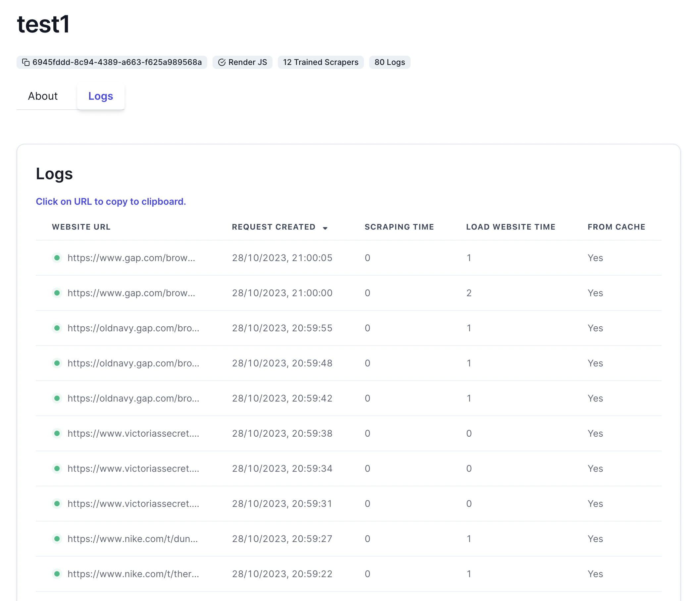Copy the nike.com/t/dun... URL
This screenshot has height=601, width=700.
tap(132, 538)
